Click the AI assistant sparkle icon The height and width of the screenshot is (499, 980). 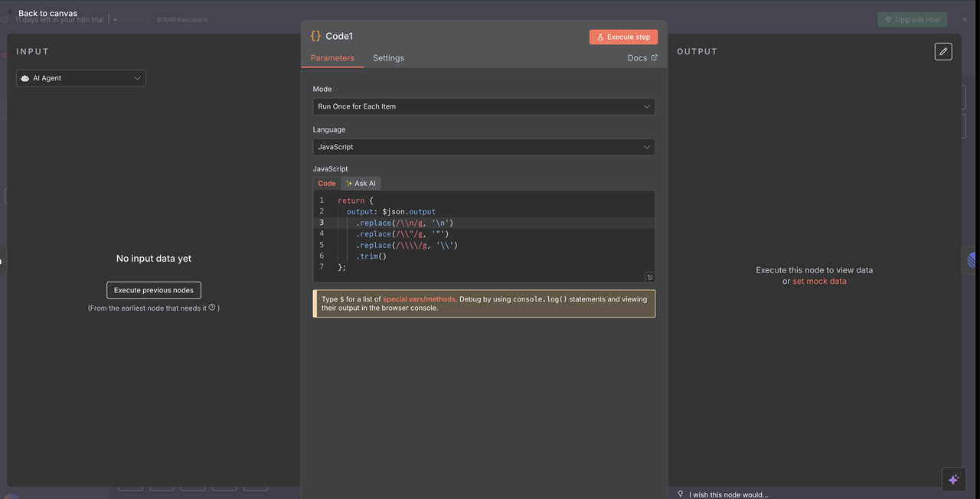click(953, 479)
